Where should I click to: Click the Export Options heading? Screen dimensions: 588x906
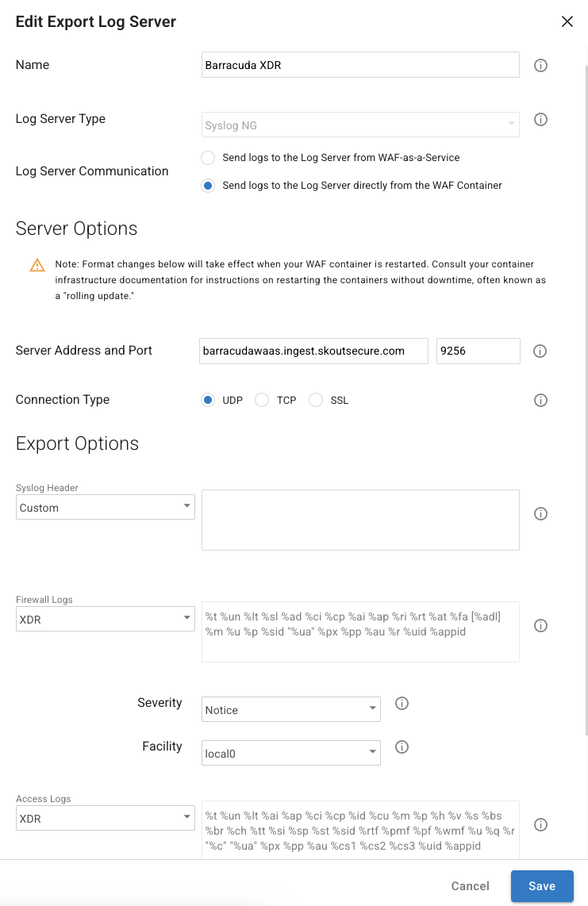(x=77, y=443)
